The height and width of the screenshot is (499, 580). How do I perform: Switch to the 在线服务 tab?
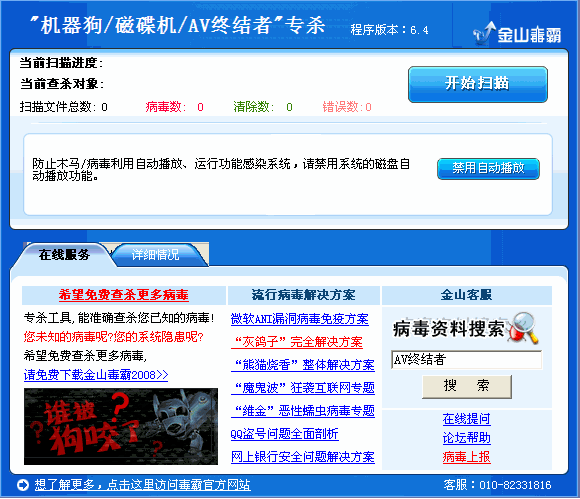(x=64, y=254)
